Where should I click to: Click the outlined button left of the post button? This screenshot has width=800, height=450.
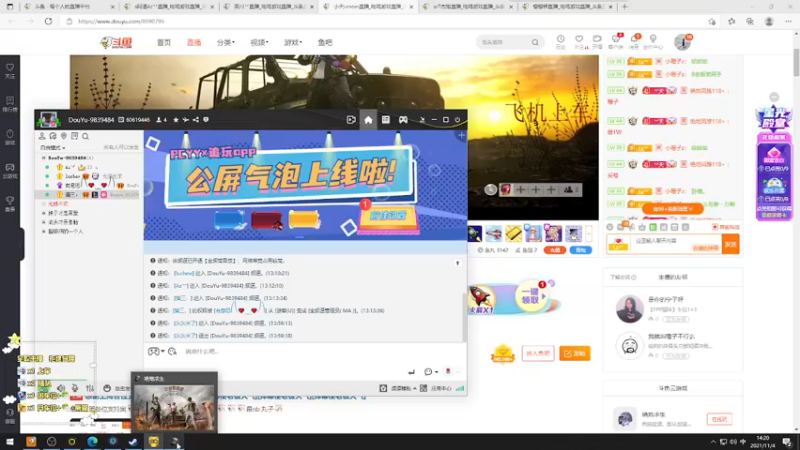pos(538,353)
